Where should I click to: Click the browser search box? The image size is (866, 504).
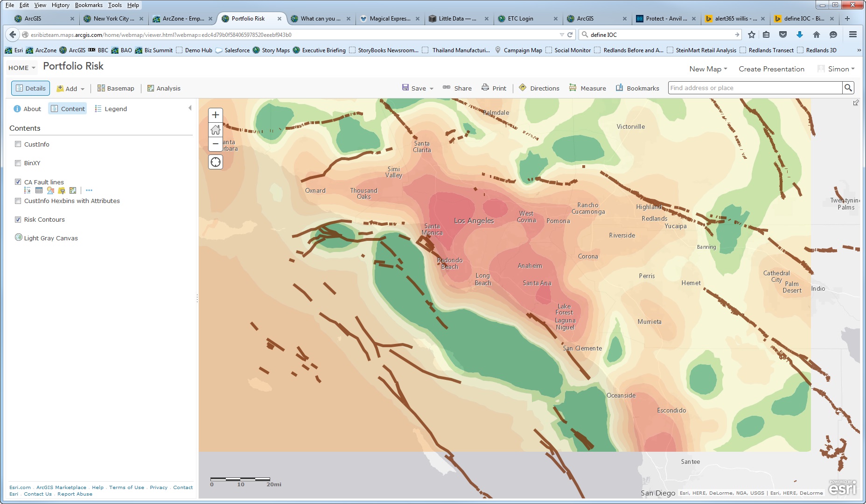pos(660,35)
